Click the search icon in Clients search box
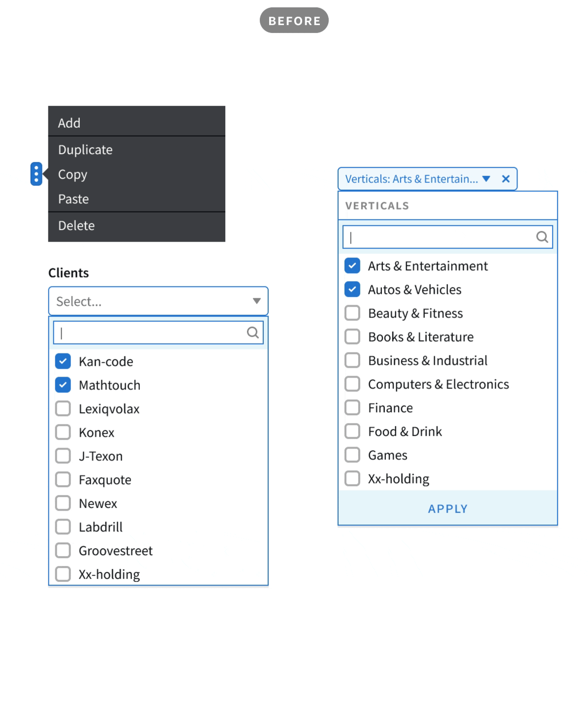This screenshot has width=588, height=702. [x=253, y=333]
